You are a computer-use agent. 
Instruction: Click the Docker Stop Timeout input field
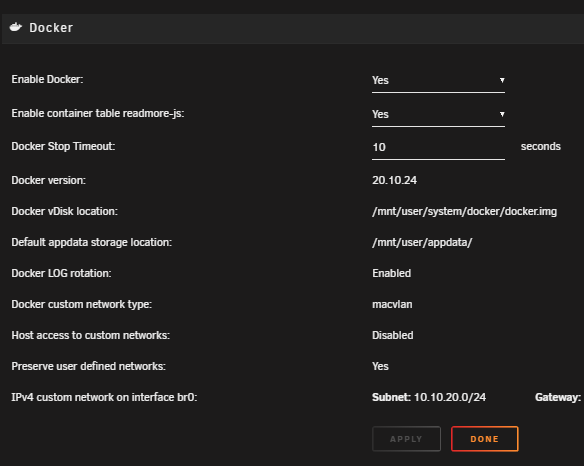(x=438, y=147)
